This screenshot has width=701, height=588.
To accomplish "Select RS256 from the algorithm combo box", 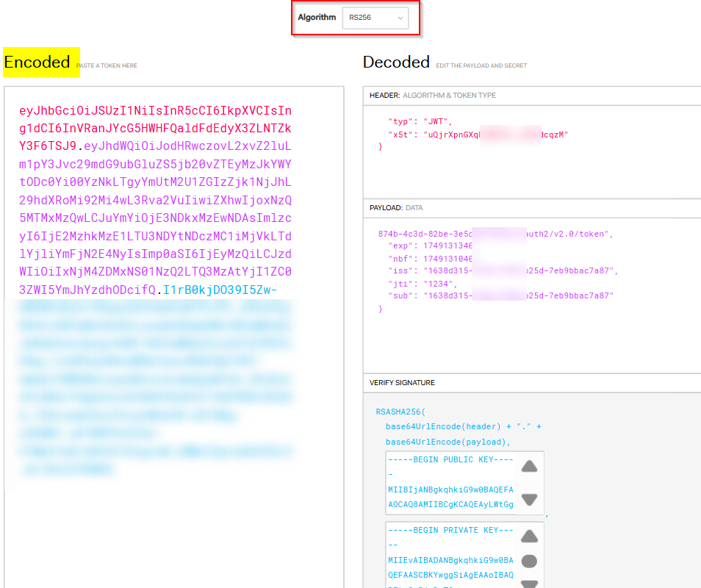I will (x=375, y=18).
